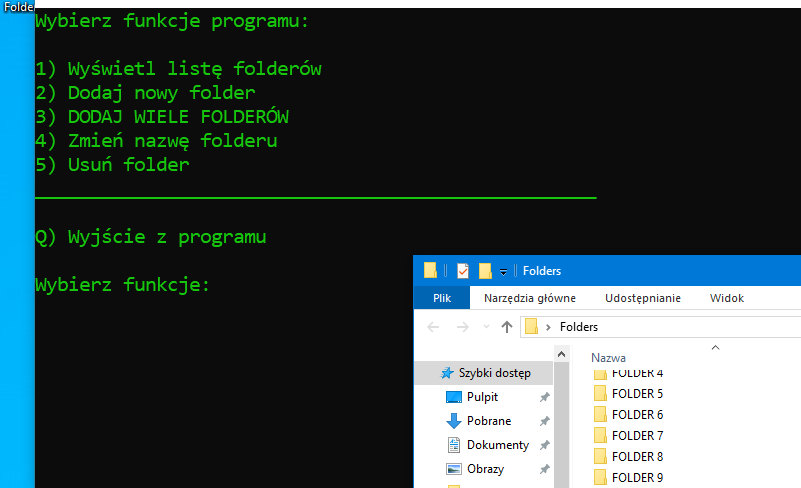
Task: Click breadcrumb chevron before Folders
Action: [548, 327]
